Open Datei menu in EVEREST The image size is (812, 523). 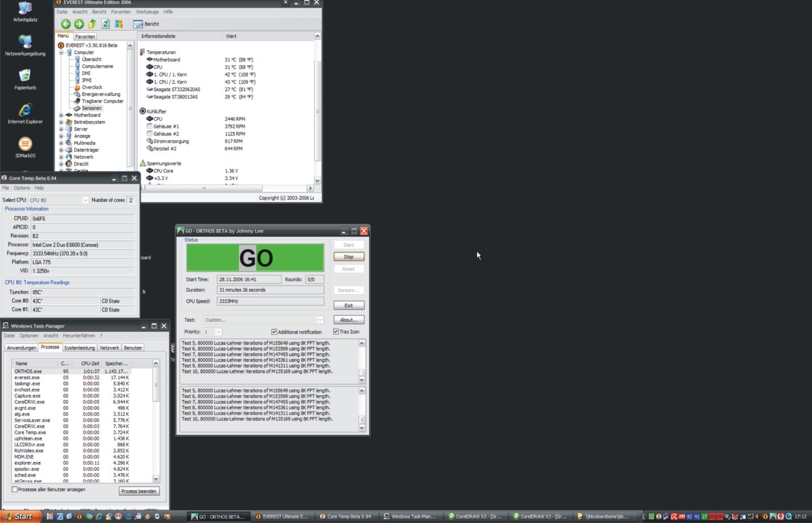pyautogui.click(x=62, y=12)
